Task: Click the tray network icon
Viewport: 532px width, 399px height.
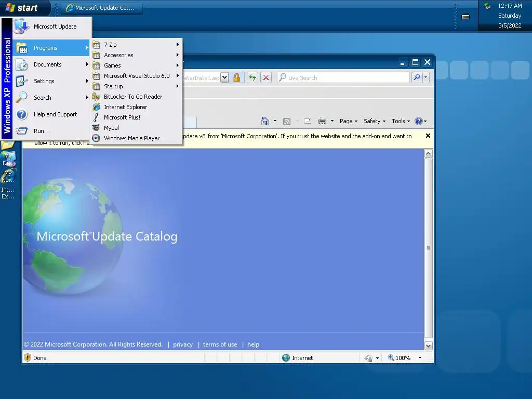Action: pyautogui.click(x=487, y=6)
